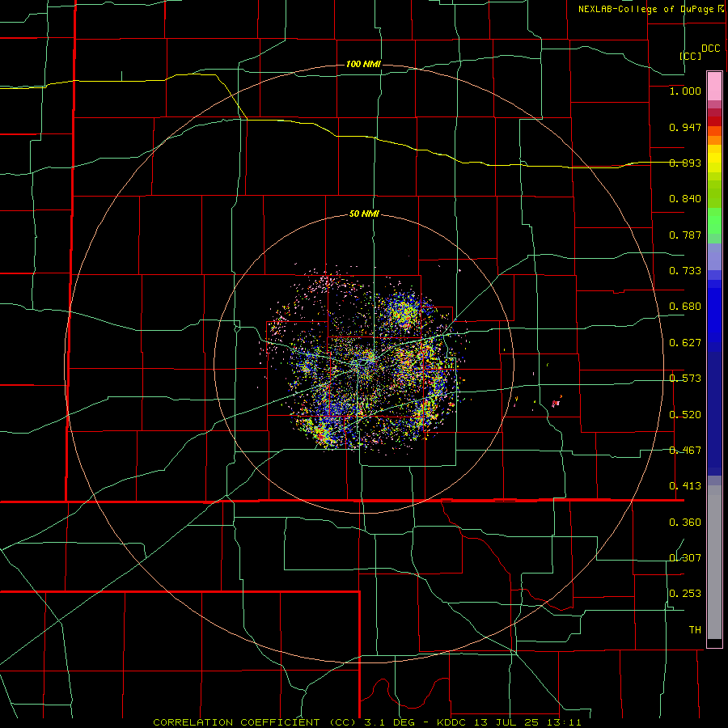Click the 0.733 scale value
This screenshot has height=728, width=728.
tap(685, 271)
